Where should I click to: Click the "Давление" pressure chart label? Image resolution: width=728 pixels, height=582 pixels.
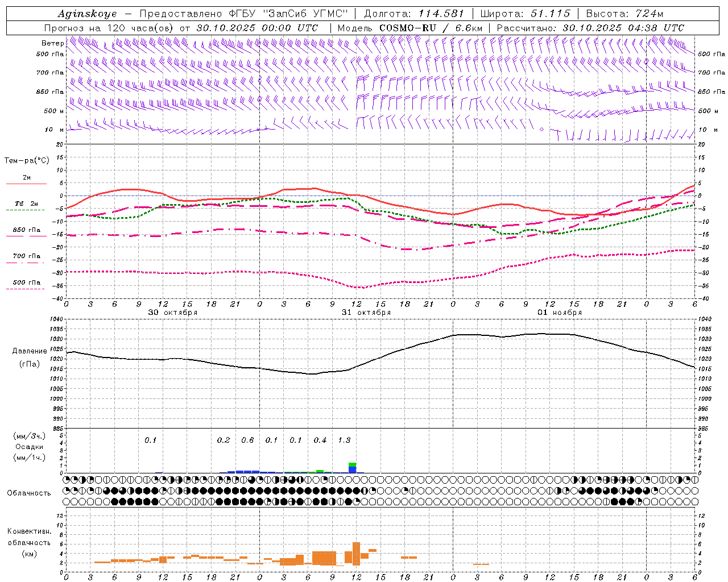(x=30, y=351)
